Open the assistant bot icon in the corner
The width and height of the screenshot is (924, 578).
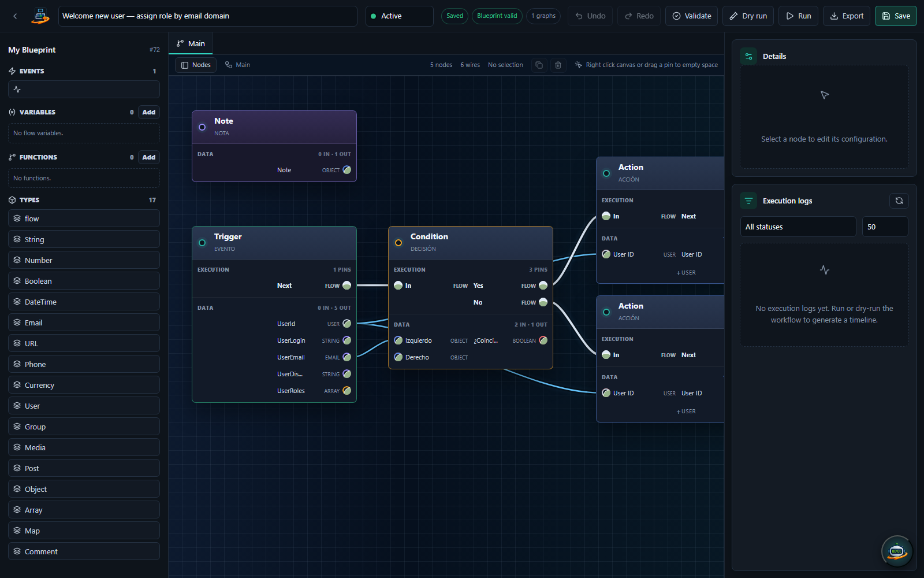click(x=896, y=551)
